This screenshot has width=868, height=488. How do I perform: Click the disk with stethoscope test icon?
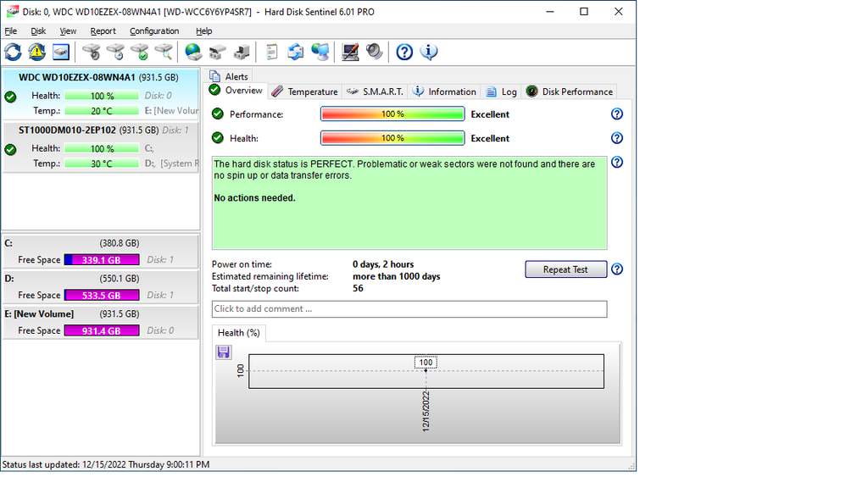coord(92,52)
